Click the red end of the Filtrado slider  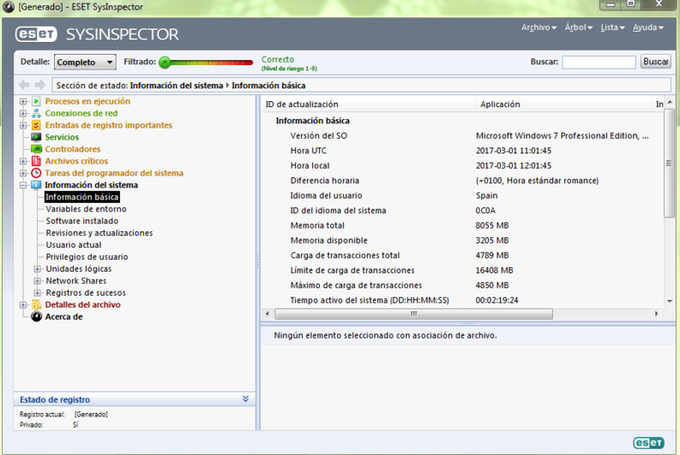(248, 62)
